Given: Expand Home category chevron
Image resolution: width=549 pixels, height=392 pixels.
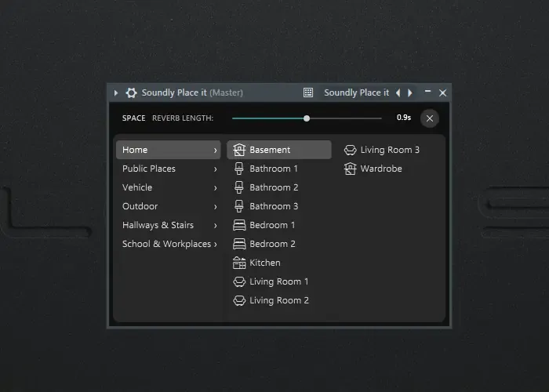Looking at the screenshot, I should 216,151.
